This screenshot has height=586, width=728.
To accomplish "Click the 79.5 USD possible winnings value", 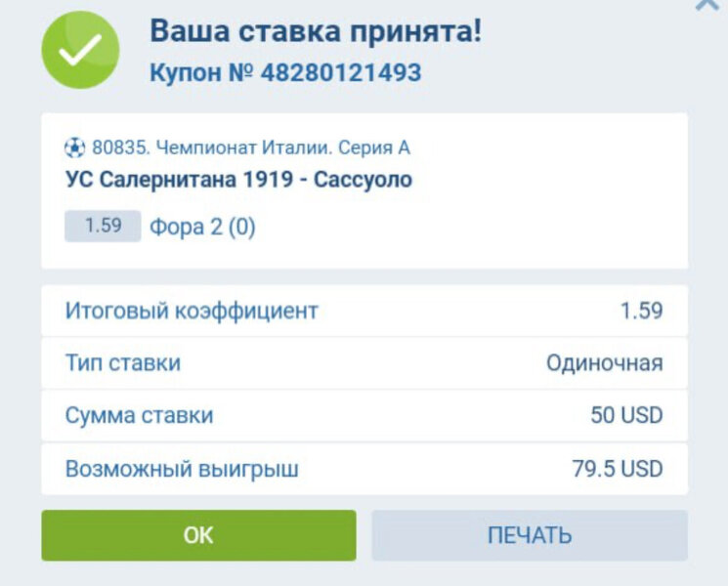I will tap(617, 469).
